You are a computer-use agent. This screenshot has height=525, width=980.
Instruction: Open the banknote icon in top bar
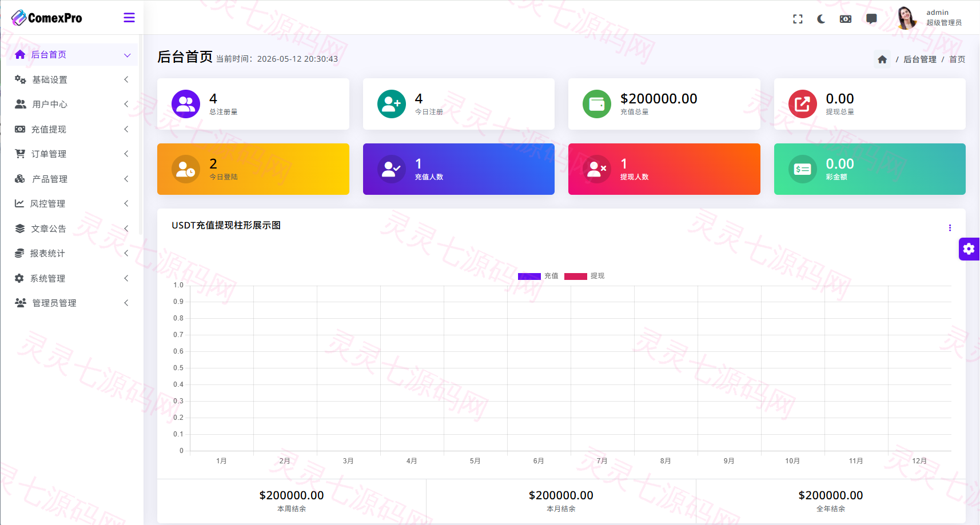click(846, 19)
